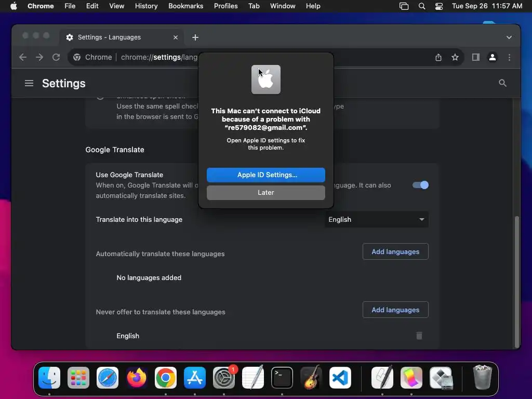Open the File menu
532x399 pixels.
70,6
